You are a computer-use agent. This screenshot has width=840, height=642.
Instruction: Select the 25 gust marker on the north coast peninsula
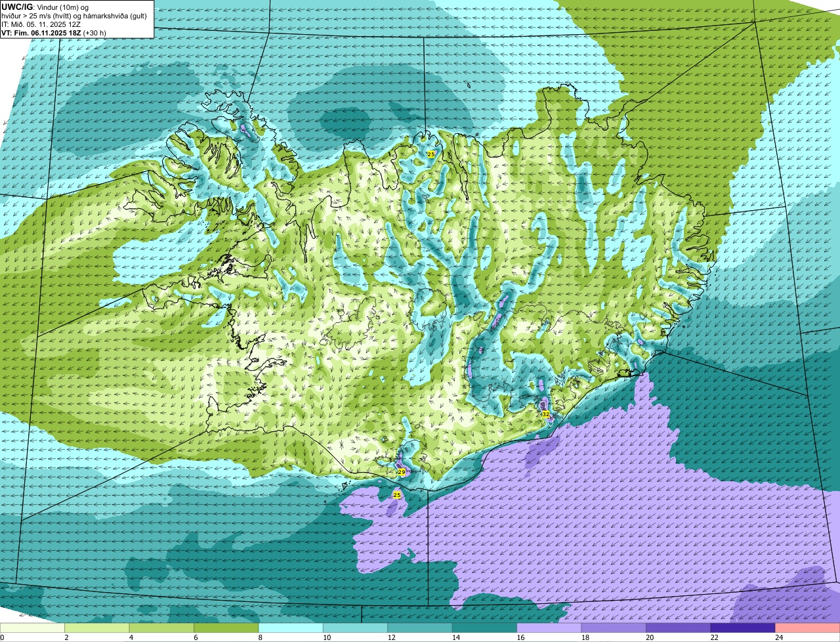tap(430, 154)
